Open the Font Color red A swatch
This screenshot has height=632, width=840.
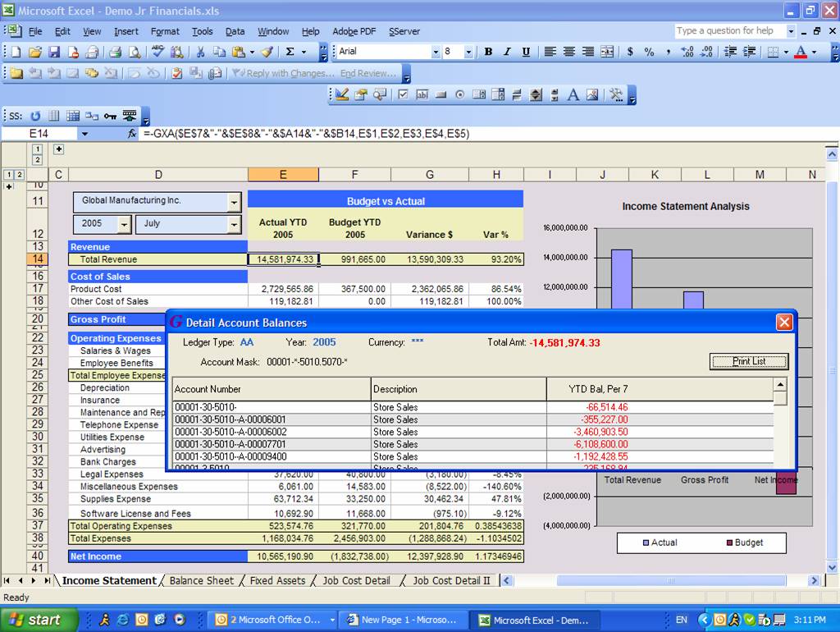coord(801,52)
